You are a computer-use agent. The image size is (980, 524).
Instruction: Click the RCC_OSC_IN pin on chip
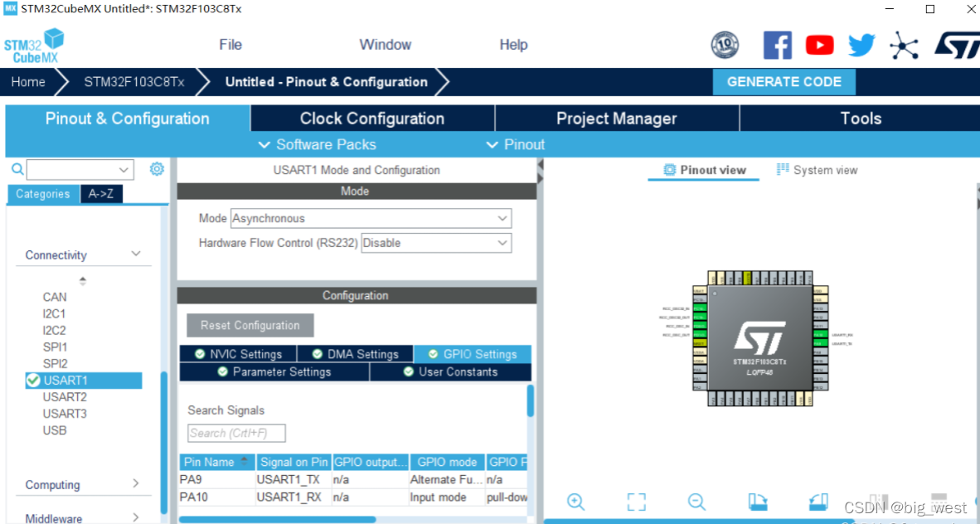point(700,326)
